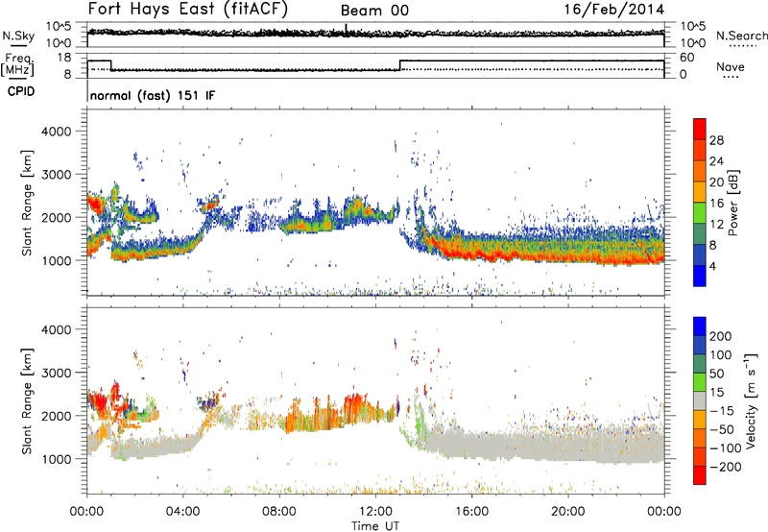Click the '04:00' time axis tick label
The height and width of the screenshot is (532, 768).
(183, 512)
